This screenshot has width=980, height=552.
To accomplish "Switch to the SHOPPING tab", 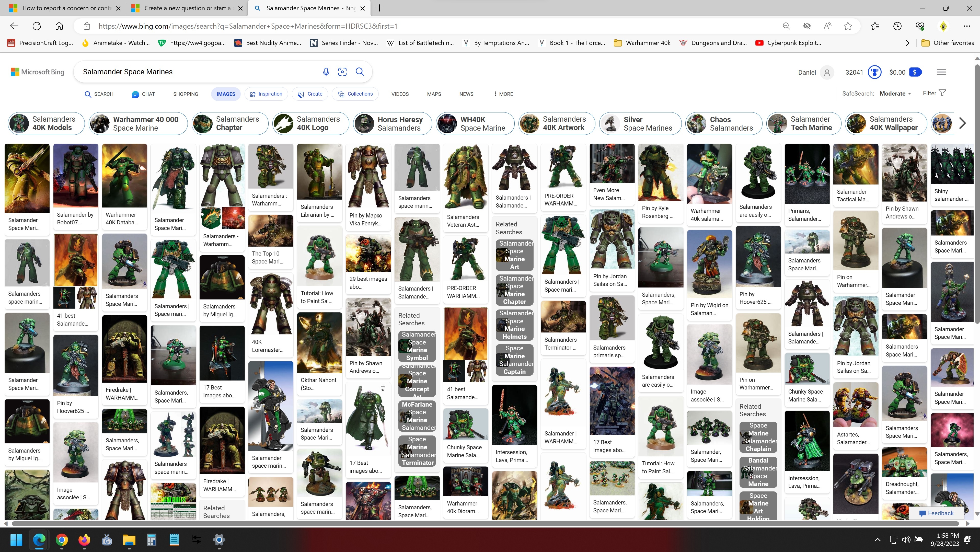I will (x=186, y=94).
